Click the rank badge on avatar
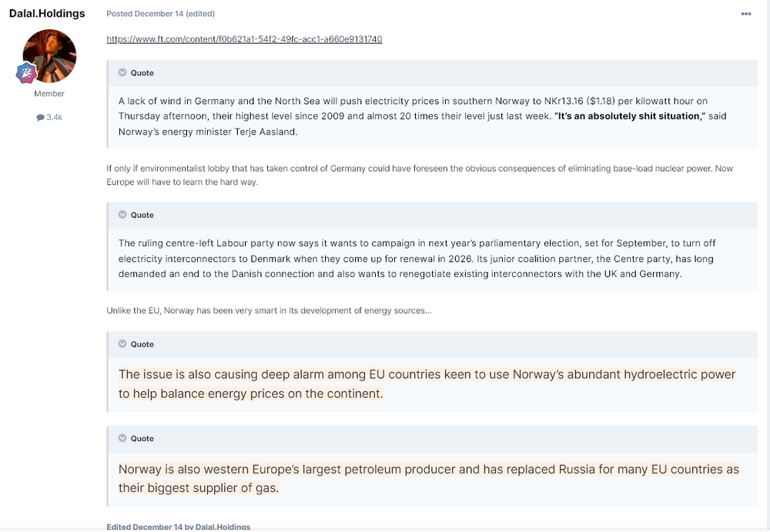This screenshot has height=532, width=770. click(x=26, y=73)
